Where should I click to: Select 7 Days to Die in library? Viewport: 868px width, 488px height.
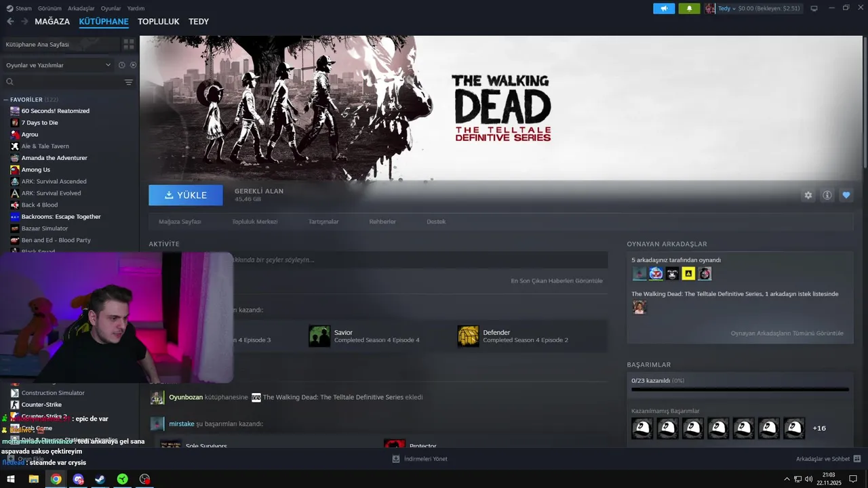(x=39, y=123)
